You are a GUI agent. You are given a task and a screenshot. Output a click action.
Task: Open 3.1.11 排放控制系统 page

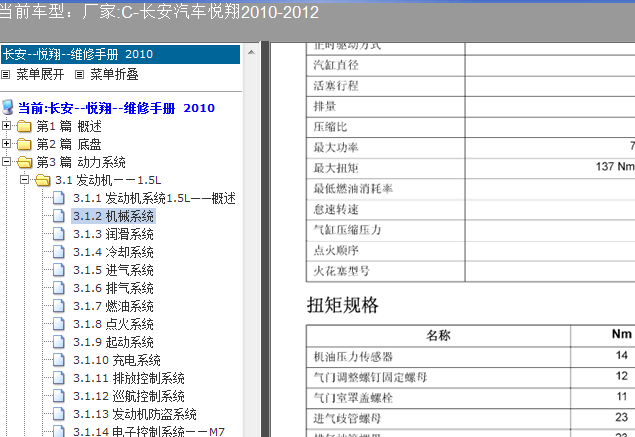click(x=129, y=378)
